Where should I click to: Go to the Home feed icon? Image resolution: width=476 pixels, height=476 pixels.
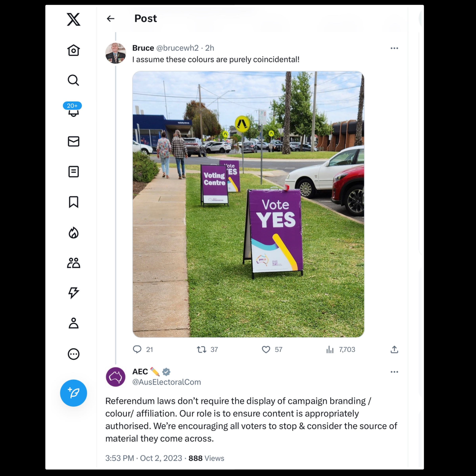click(73, 50)
